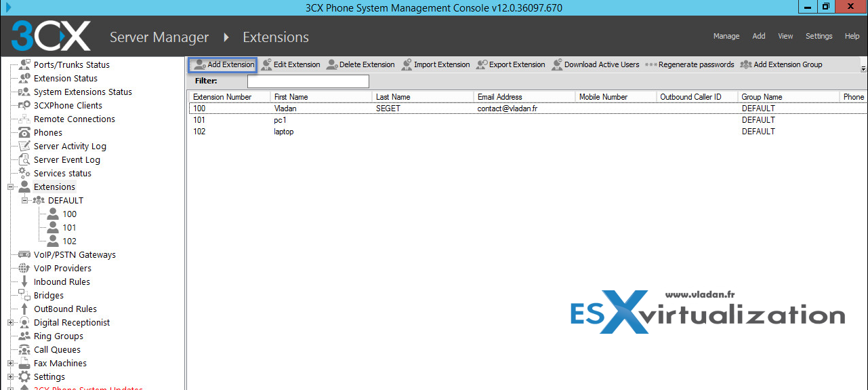This screenshot has height=390, width=868.
Task: Click the Server Manager breadcrumb
Action: tap(159, 37)
